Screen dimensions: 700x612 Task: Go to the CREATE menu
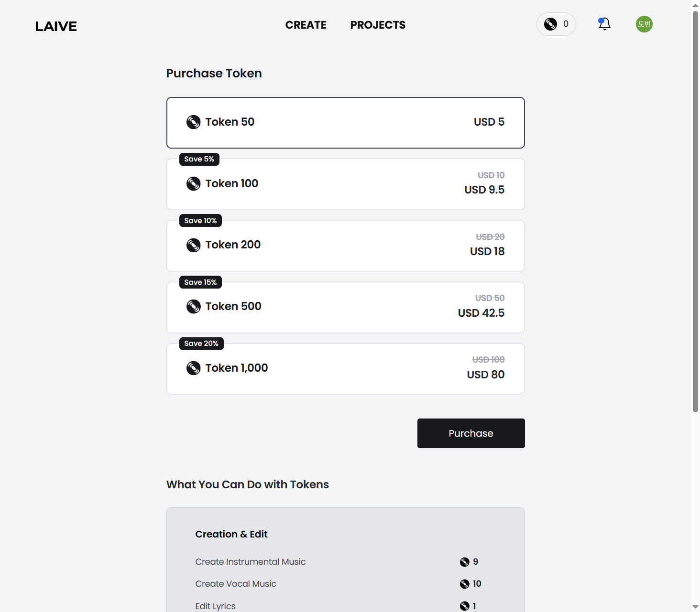(x=306, y=25)
